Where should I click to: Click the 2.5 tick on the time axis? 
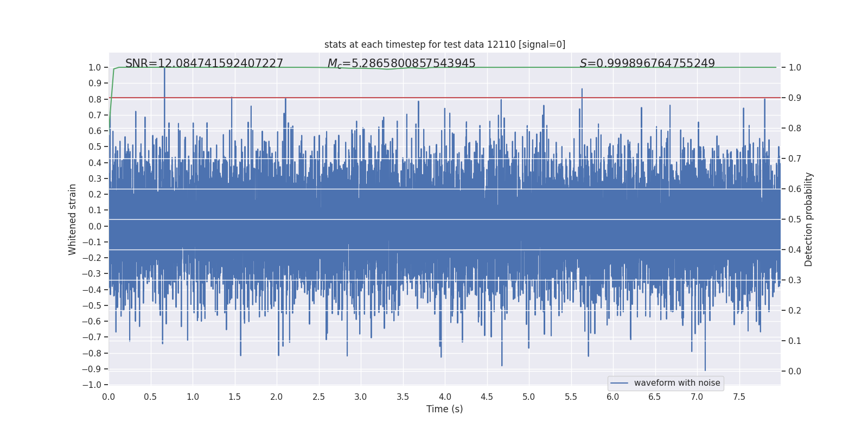pos(318,397)
